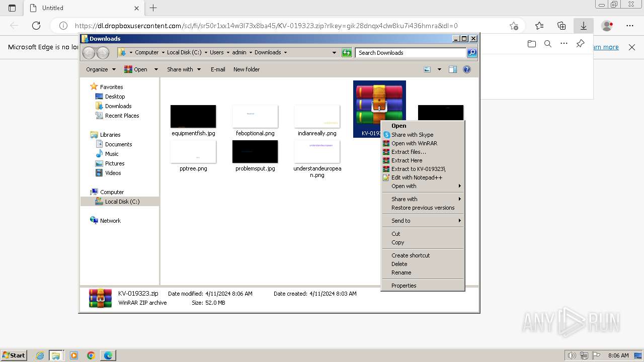Choose Cut in the context menu
Viewport: 644px width, 362px height.
pyautogui.click(x=423, y=234)
